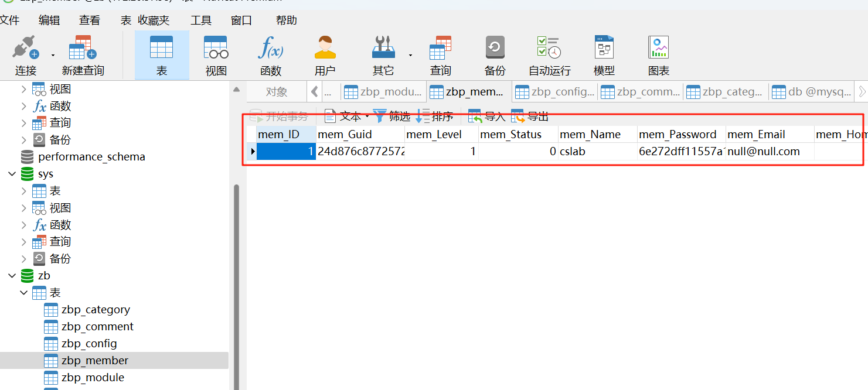Click the 24d876c8772572 guid cell

click(360, 152)
